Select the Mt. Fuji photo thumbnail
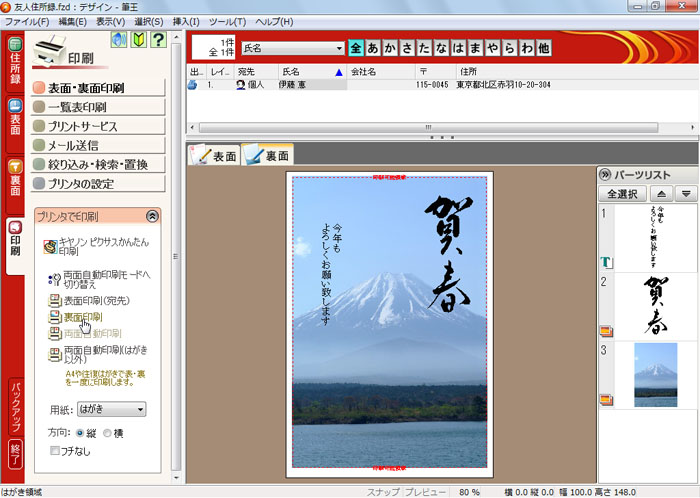700x498 pixels. (655, 374)
